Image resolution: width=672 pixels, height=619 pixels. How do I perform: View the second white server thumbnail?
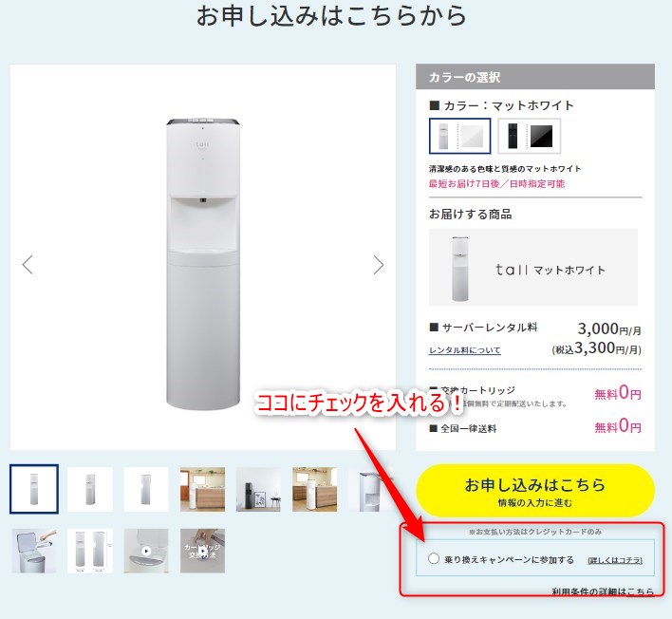pyautogui.click(x=90, y=489)
